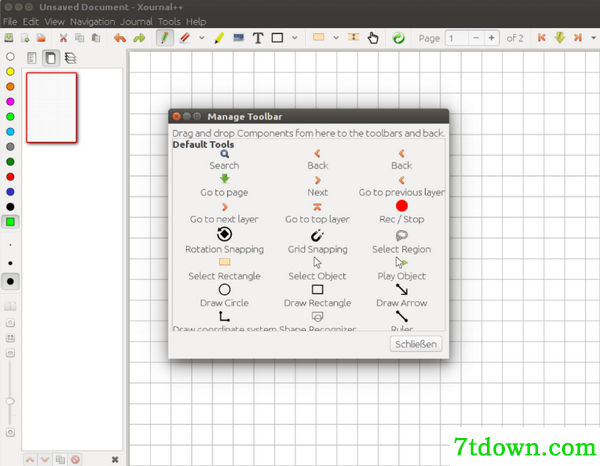Select the Text tool T icon

coord(258,38)
